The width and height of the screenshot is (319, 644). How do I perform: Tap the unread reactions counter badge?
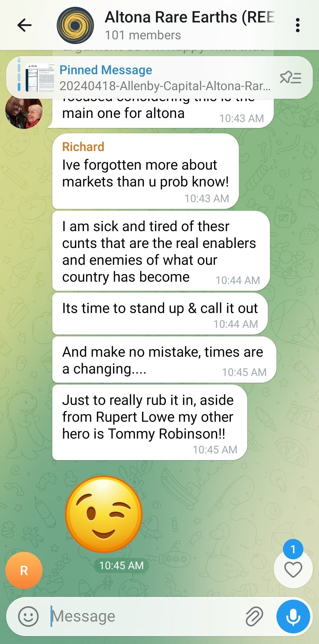click(293, 549)
